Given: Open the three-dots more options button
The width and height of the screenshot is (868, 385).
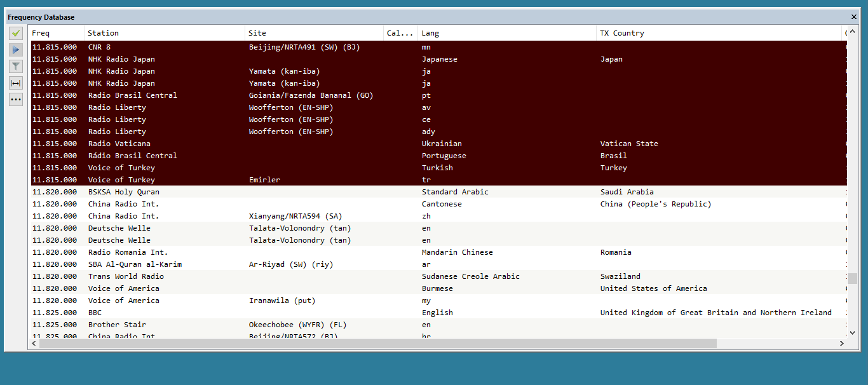Looking at the screenshot, I should (16, 99).
